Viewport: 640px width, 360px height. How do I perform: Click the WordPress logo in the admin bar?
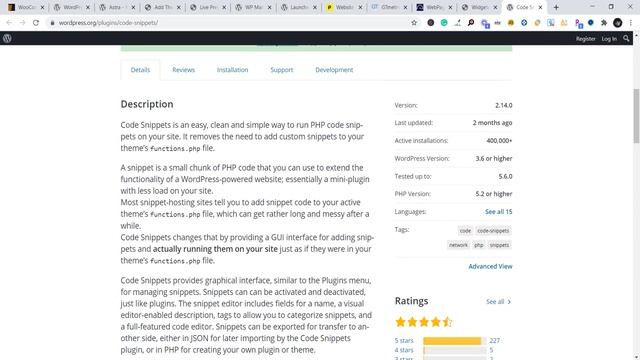(7, 38)
